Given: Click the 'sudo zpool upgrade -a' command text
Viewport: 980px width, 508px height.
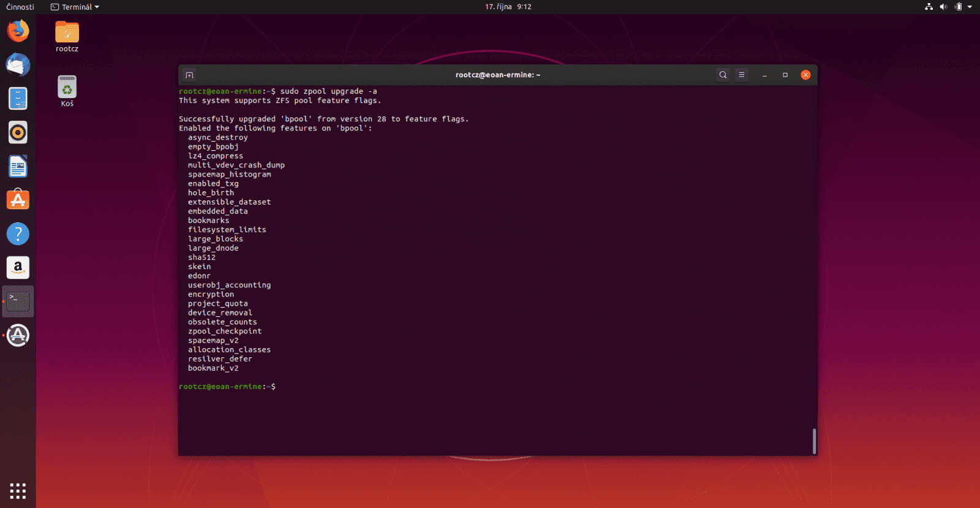Looking at the screenshot, I should [x=329, y=91].
